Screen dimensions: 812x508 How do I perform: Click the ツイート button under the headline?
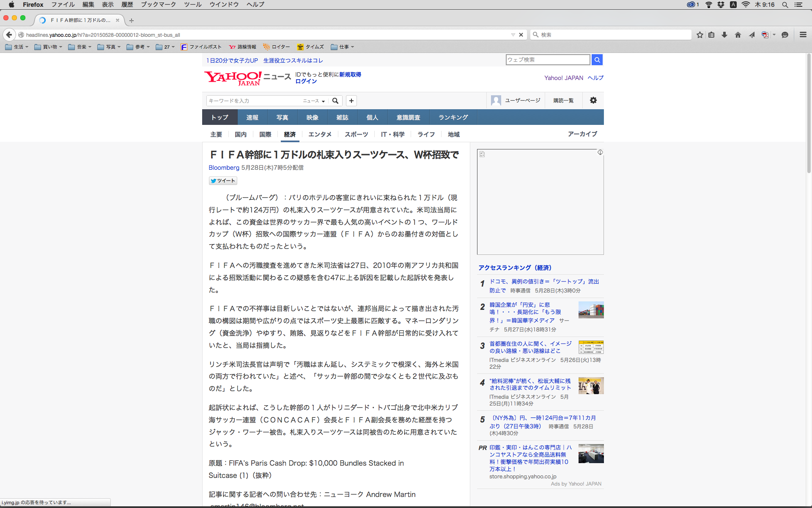pos(223,181)
